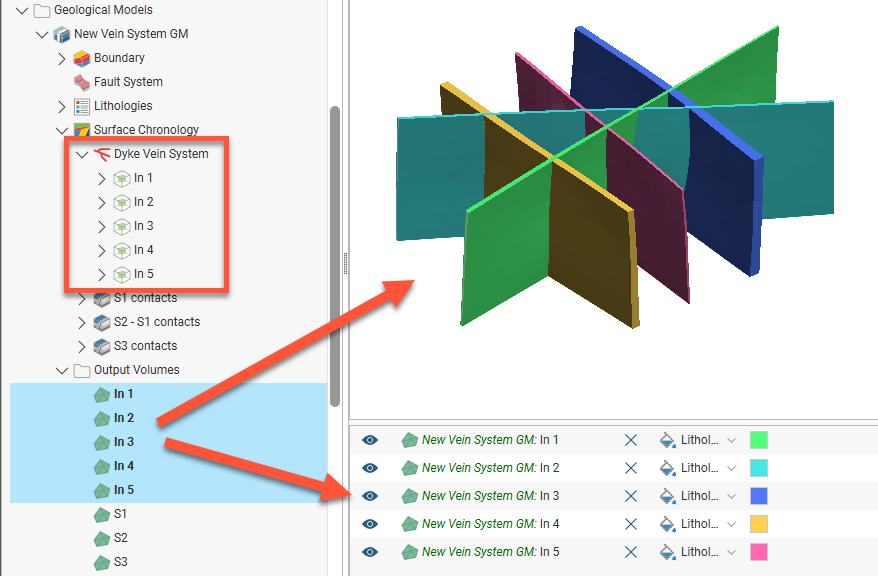Click the Fault System icon
Viewport: 878px width, 576px height.
tap(81, 82)
